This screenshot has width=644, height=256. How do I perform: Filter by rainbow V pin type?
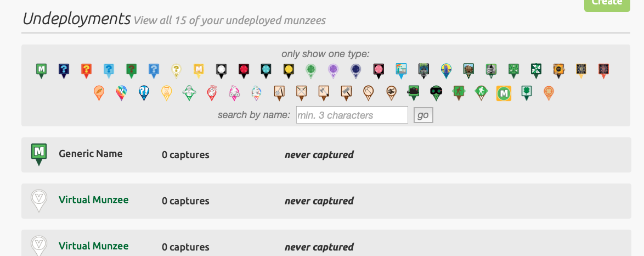(x=121, y=92)
